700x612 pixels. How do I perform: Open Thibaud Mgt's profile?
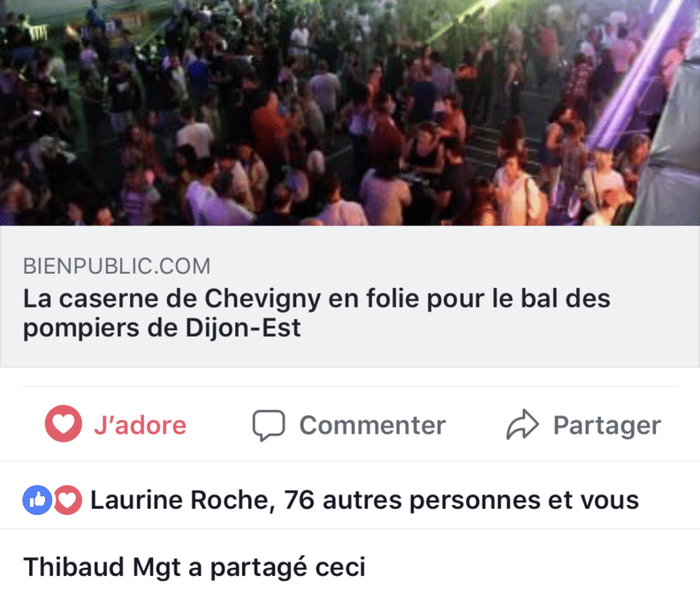tap(102, 567)
